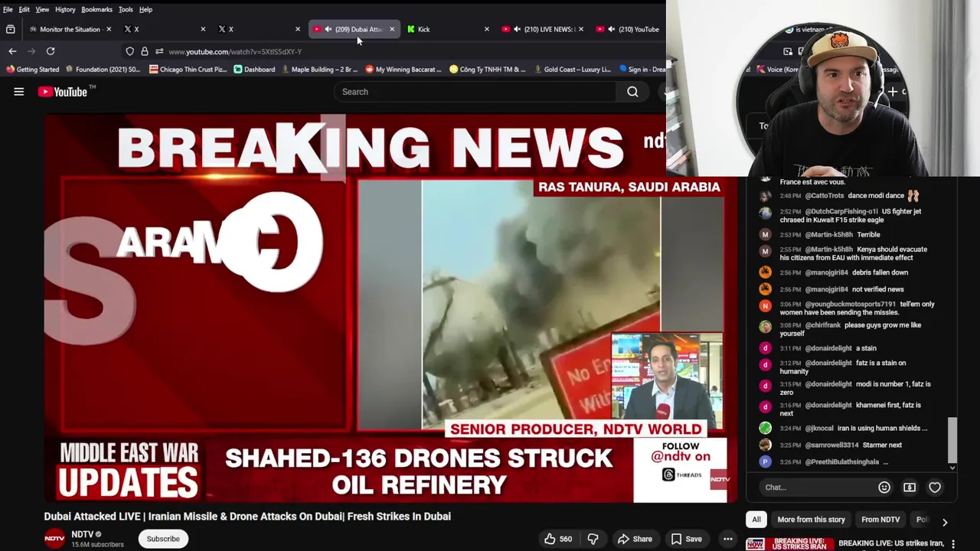The height and width of the screenshot is (551, 980).
Task: Click the live chat scrollbar
Action: pyautogui.click(x=952, y=440)
